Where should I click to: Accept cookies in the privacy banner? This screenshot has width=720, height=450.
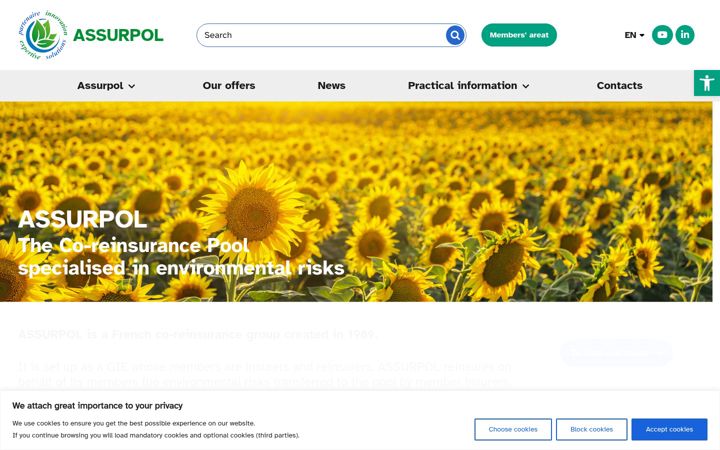669,429
